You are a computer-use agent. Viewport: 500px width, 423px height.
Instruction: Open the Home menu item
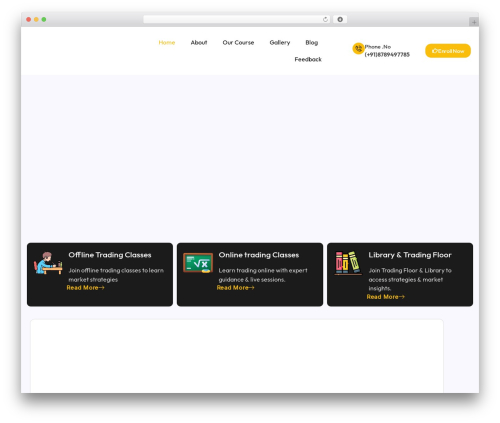tap(167, 43)
